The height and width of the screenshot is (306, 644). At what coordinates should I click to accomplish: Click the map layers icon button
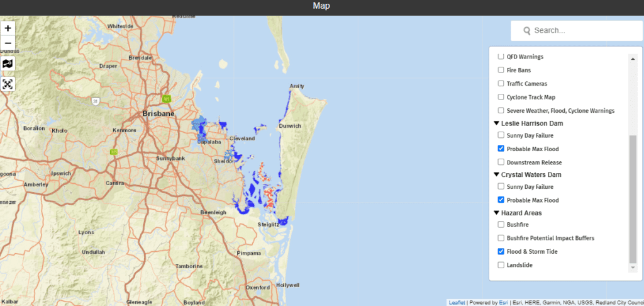[x=8, y=64]
